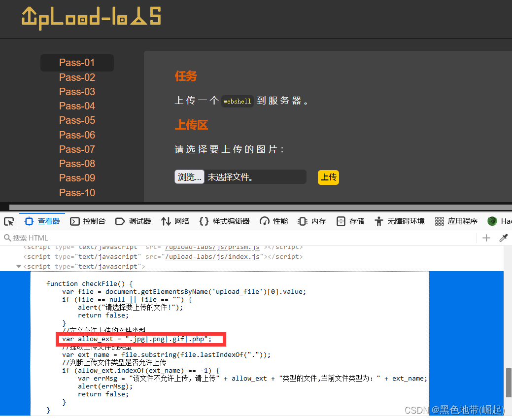
Task: Click the 搜索 HTML search field
Action: click(x=239, y=238)
